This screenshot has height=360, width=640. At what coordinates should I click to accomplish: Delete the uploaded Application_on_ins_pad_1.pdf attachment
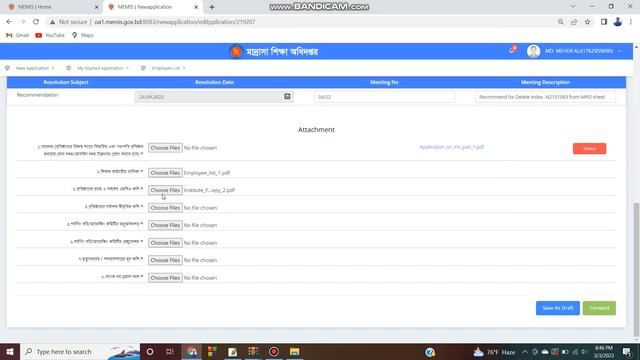(589, 149)
